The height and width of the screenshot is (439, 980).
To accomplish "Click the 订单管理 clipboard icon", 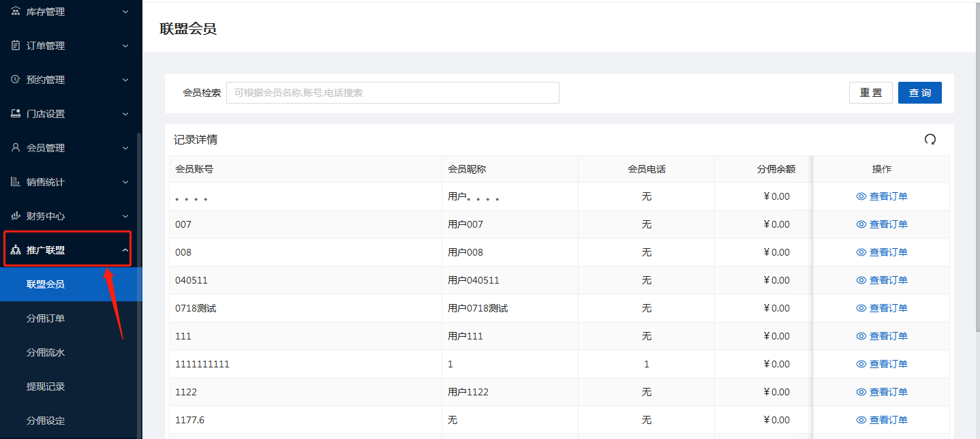I will (16, 46).
